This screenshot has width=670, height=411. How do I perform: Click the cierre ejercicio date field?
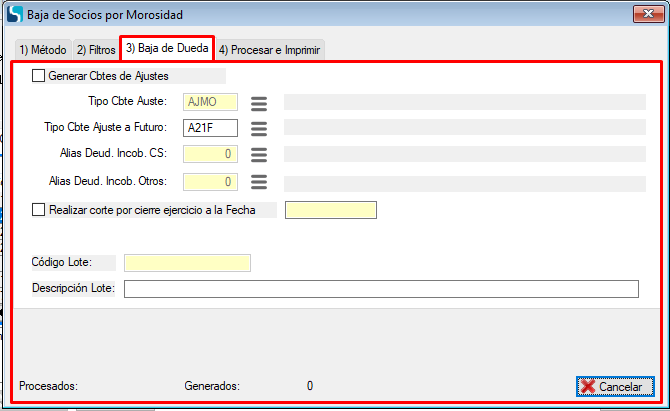[331, 210]
